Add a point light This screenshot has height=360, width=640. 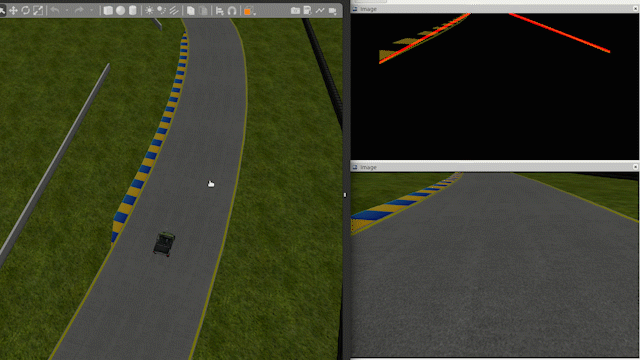tap(149, 11)
